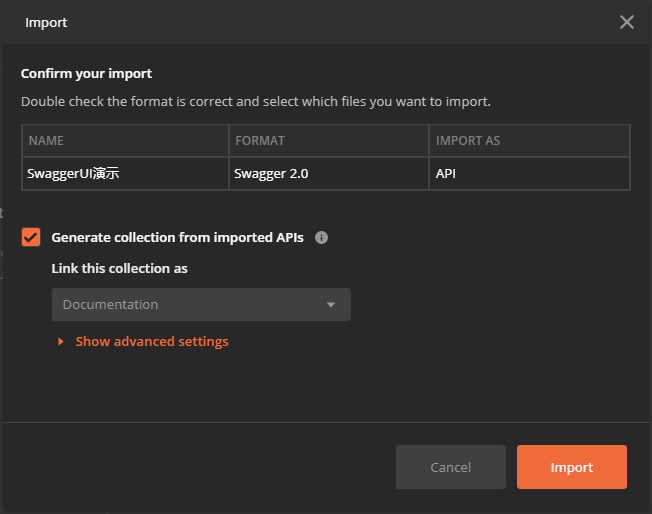
Task: Click the Cancel button
Action: pyautogui.click(x=451, y=467)
